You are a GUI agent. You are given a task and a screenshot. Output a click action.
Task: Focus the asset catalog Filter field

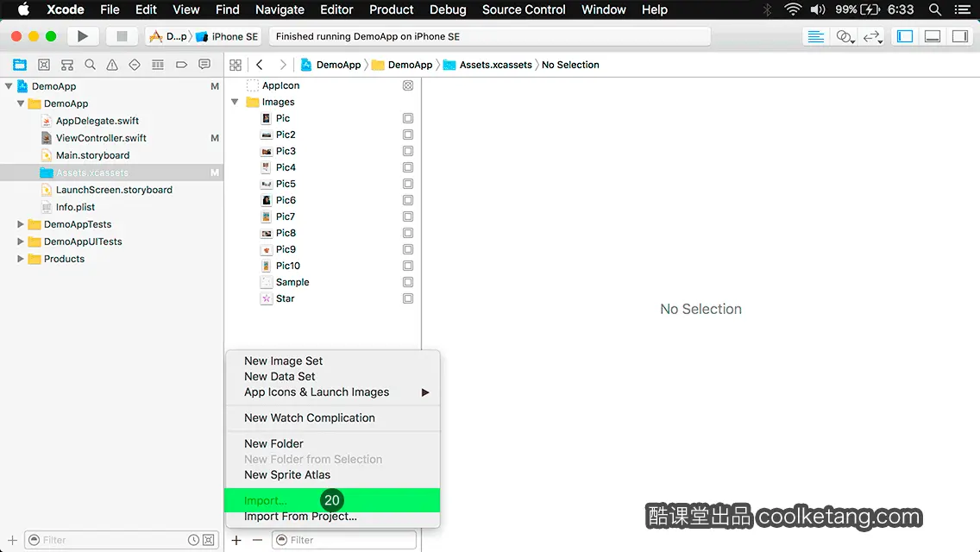tap(343, 540)
